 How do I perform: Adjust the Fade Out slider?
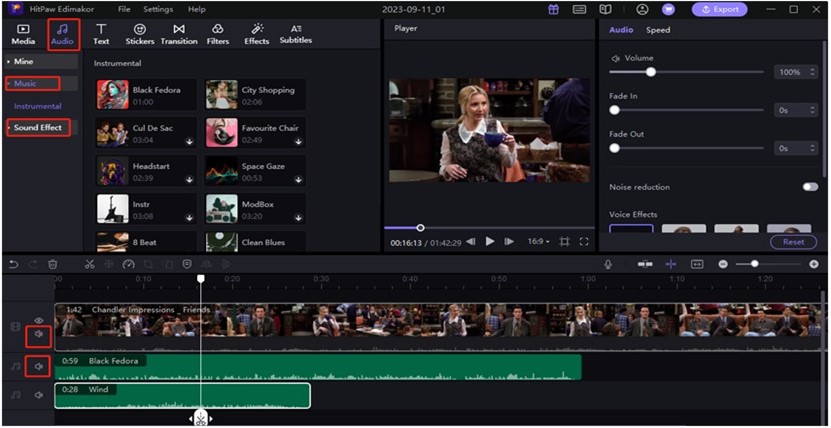click(614, 148)
